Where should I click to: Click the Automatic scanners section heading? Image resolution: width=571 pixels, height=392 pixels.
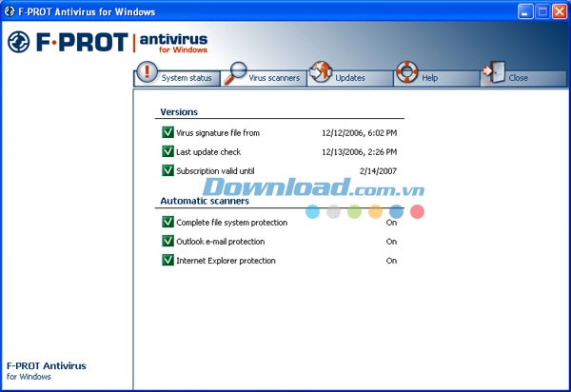tap(205, 201)
